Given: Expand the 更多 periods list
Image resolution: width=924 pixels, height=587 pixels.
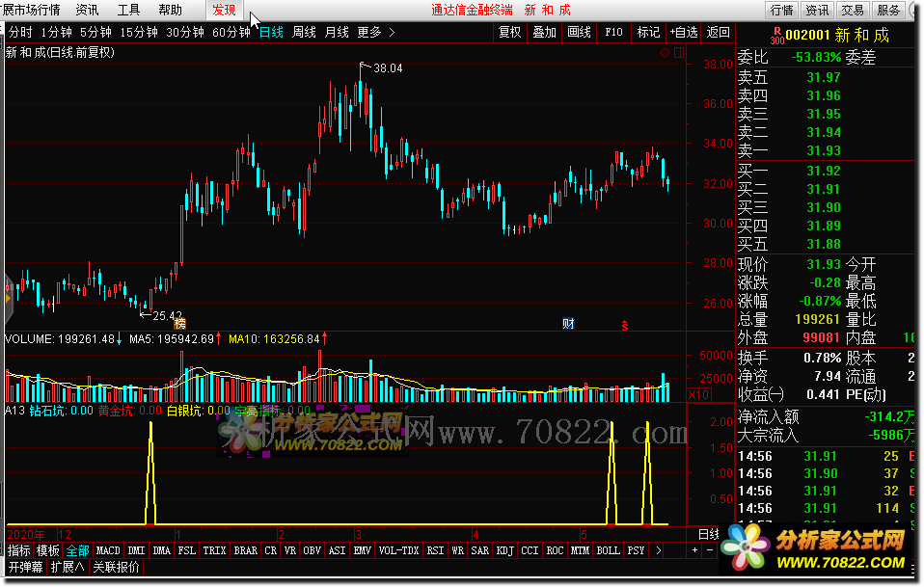Looking at the screenshot, I should [x=375, y=33].
